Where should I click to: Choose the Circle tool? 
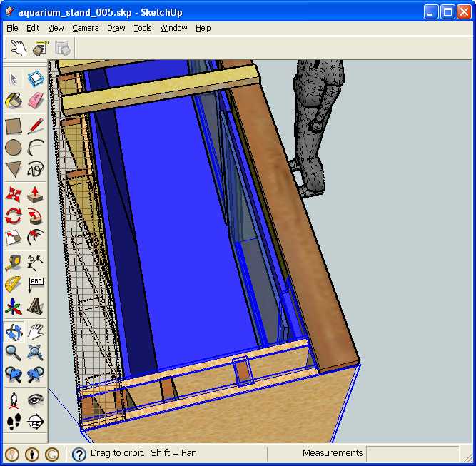pyautogui.click(x=13, y=147)
